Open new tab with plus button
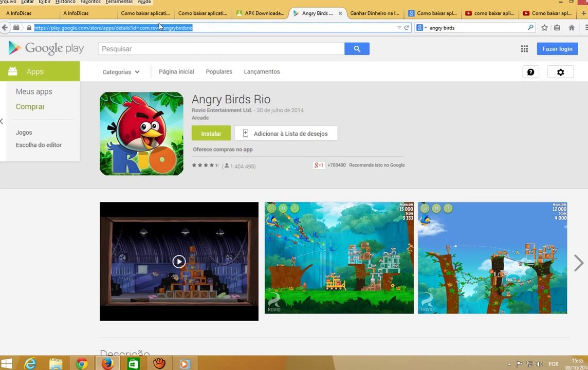This screenshot has height=370, width=588. pos(583,13)
